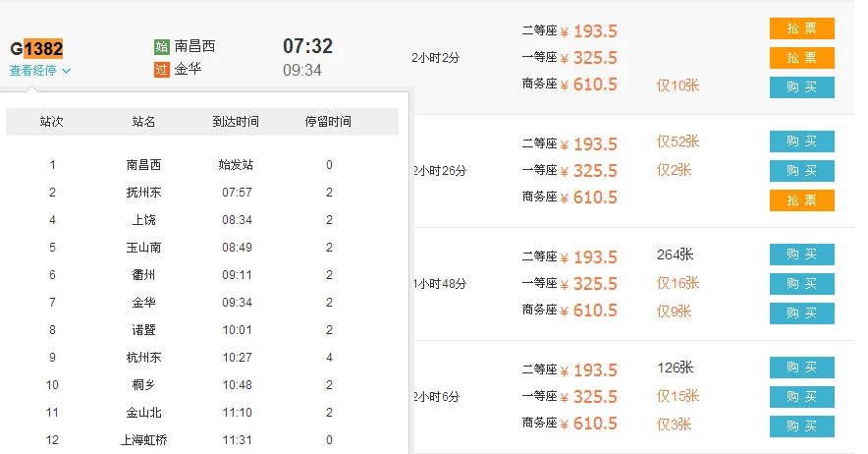Viewport: 868px width, 454px height.
Task: Buy the 二等座 ticket showing 仅52张
Action: (x=801, y=142)
